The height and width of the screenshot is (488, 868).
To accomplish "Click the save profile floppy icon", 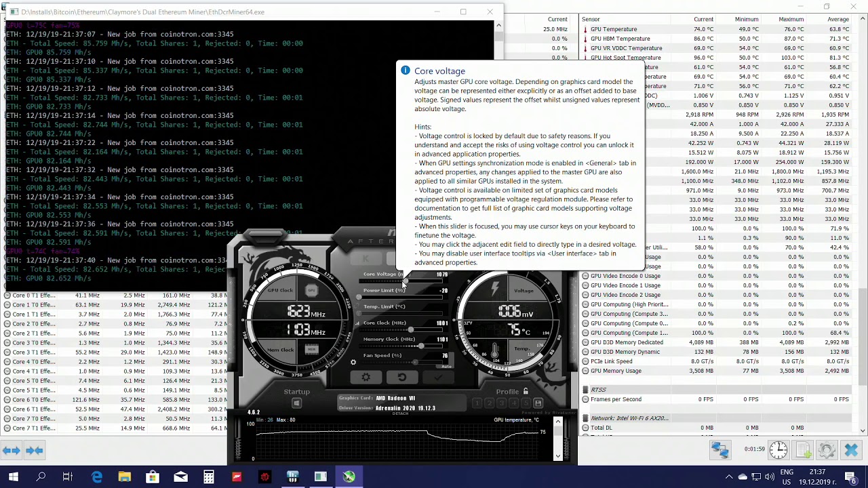I will coord(538,403).
